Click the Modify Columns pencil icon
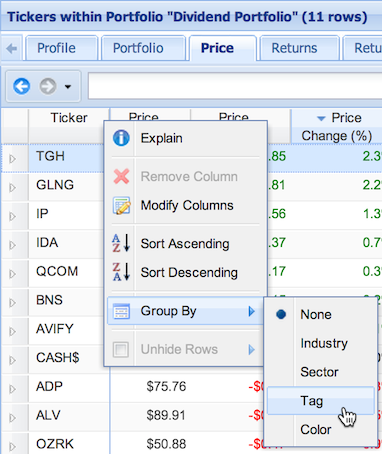The height and width of the screenshot is (454, 382). point(121,206)
